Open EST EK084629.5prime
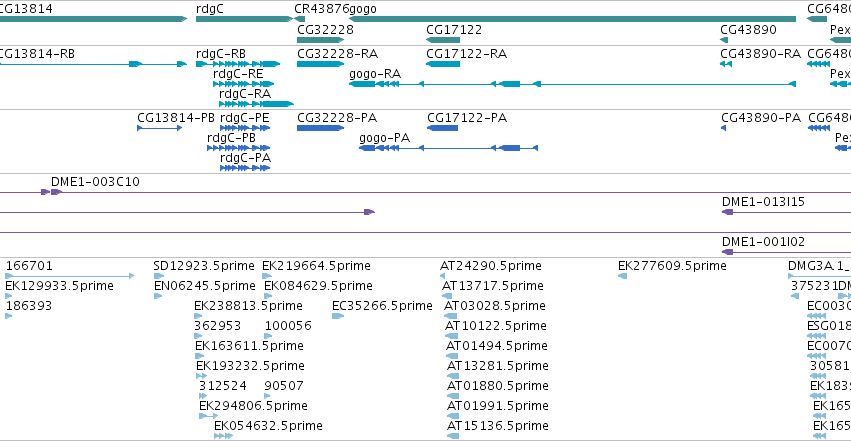The width and height of the screenshot is (851, 441). tap(318, 286)
